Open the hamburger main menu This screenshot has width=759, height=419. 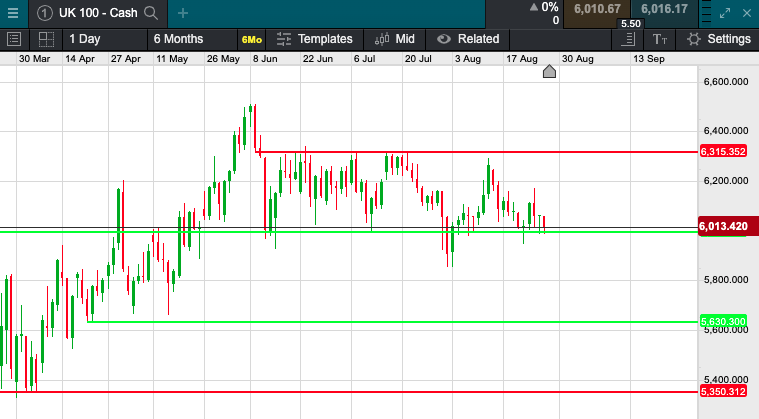13,13
